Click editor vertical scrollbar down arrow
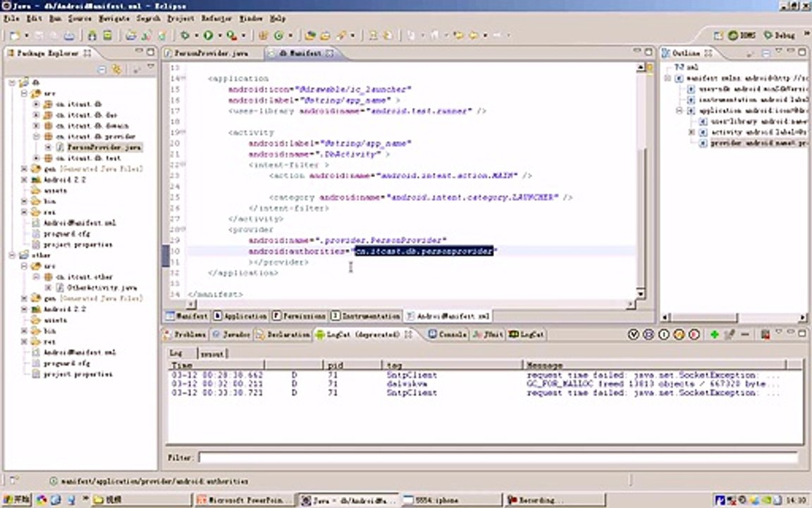This screenshot has width=812, height=508. point(641,294)
